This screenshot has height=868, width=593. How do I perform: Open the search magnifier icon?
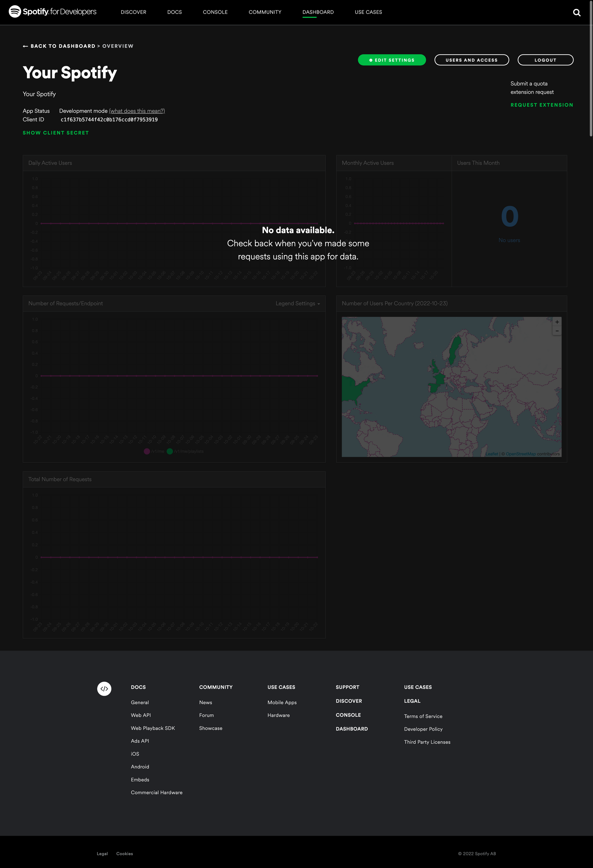click(x=577, y=13)
